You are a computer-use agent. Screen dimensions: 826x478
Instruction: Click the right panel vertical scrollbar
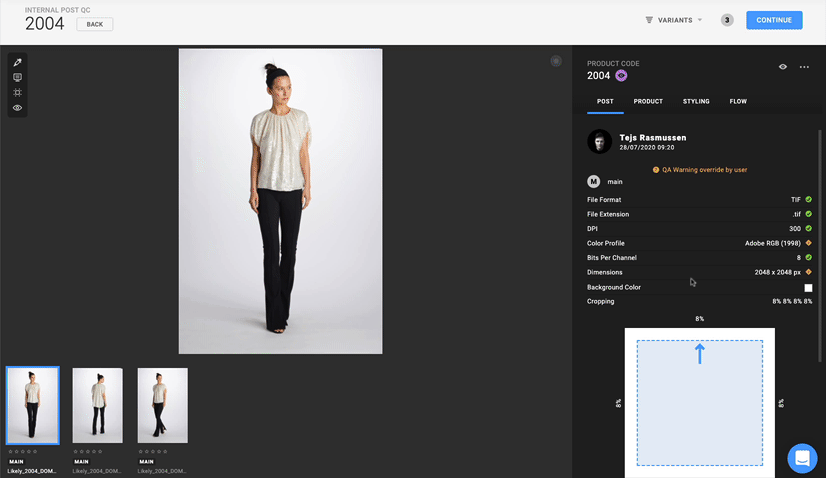820,246
